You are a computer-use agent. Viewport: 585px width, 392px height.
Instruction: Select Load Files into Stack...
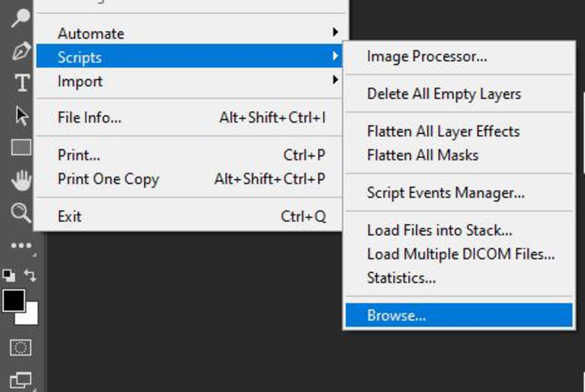(439, 230)
